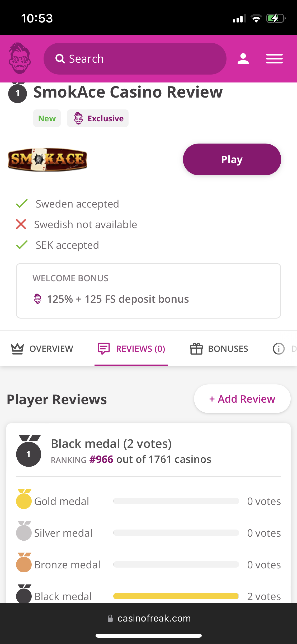Click the crown Overview icon
The width and height of the screenshot is (297, 644).
[17, 349]
